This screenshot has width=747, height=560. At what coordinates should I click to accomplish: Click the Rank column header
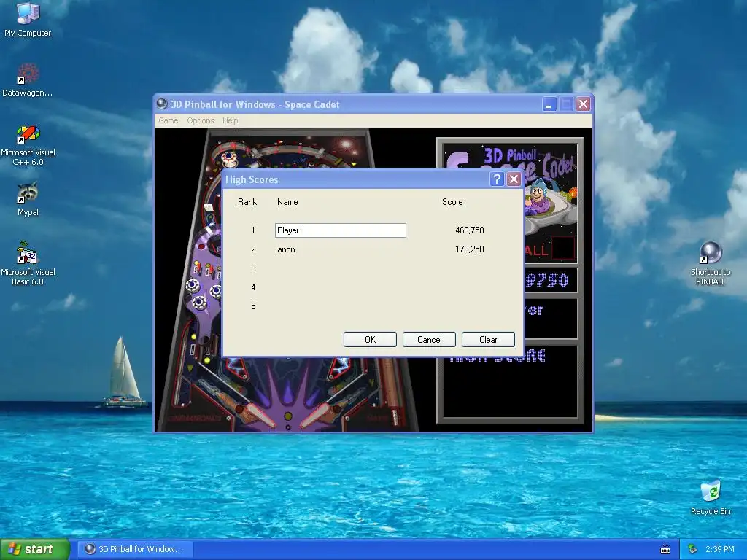click(247, 202)
